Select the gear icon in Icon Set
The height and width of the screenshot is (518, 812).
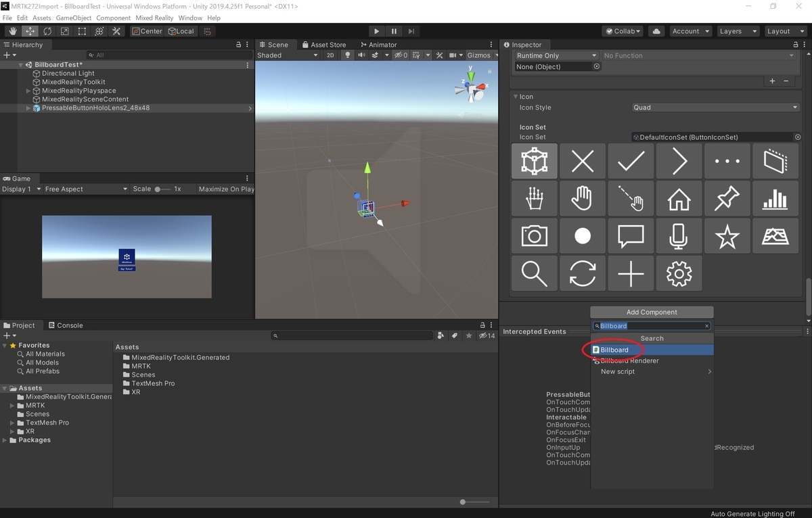679,273
